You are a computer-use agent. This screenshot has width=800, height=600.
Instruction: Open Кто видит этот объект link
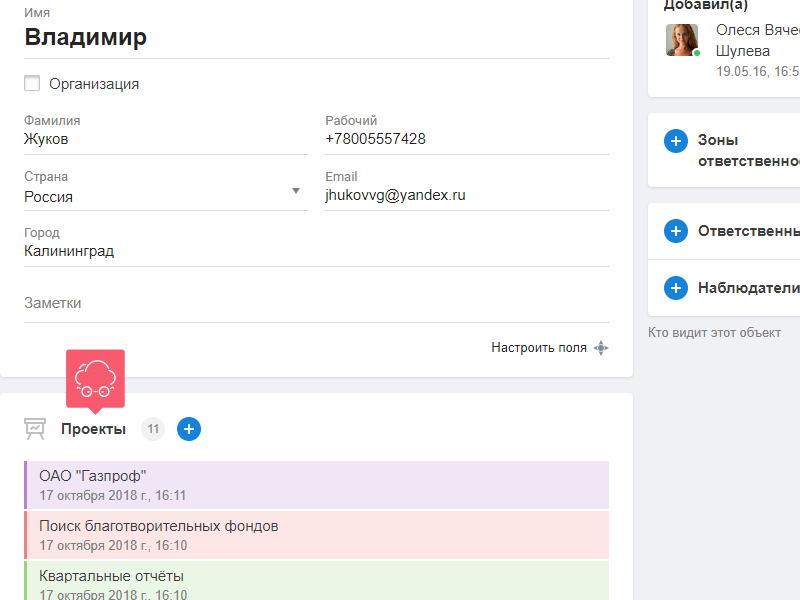click(714, 333)
